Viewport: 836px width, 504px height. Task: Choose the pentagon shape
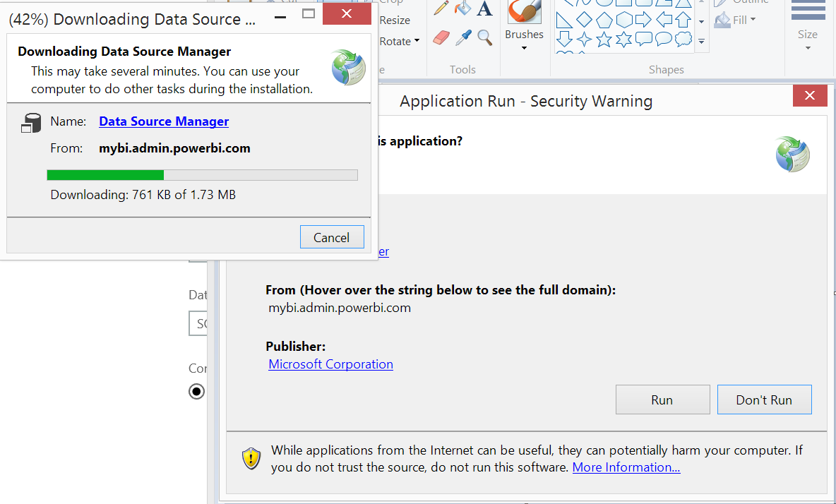(x=604, y=20)
